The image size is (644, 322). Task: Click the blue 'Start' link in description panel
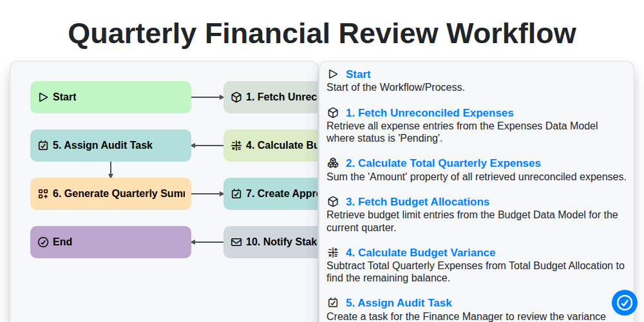pyautogui.click(x=358, y=74)
